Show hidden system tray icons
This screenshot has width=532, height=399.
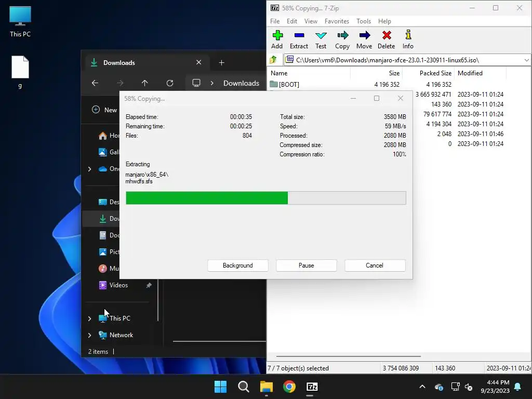(422, 387)
